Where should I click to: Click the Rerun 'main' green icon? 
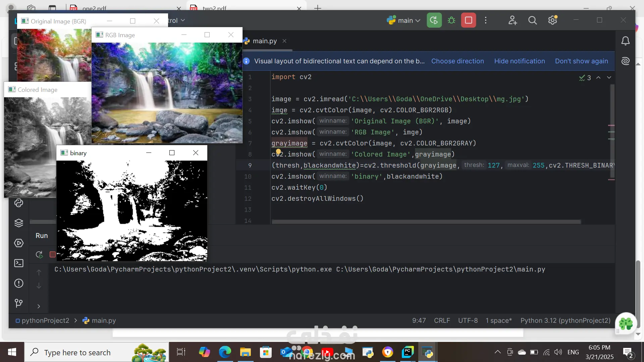pyautogui.click(x=434, y=20)
